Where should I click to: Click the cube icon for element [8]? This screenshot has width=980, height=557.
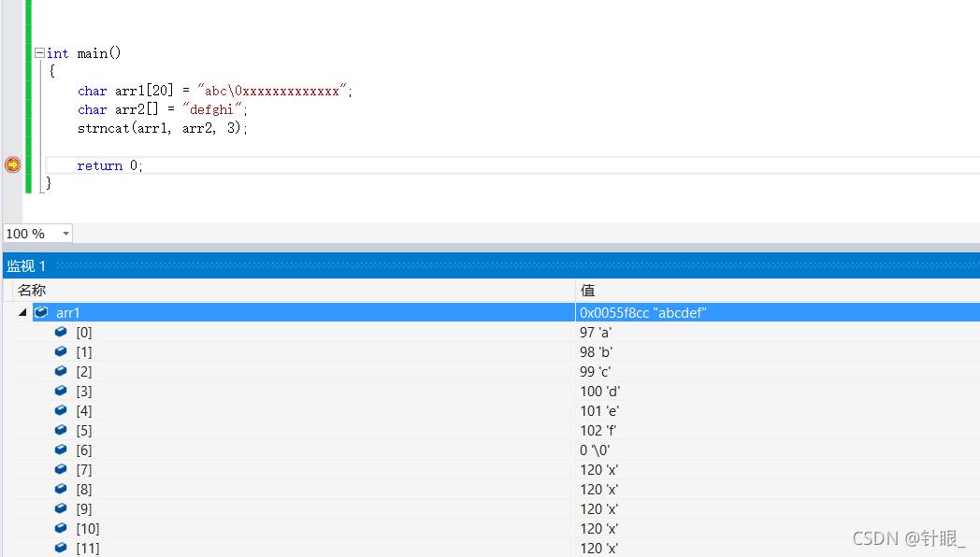[61, 489]
